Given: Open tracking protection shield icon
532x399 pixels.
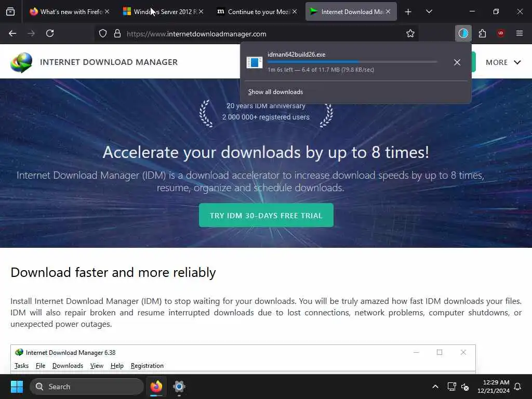Looking at the screenshot, I should pos(103,34).
